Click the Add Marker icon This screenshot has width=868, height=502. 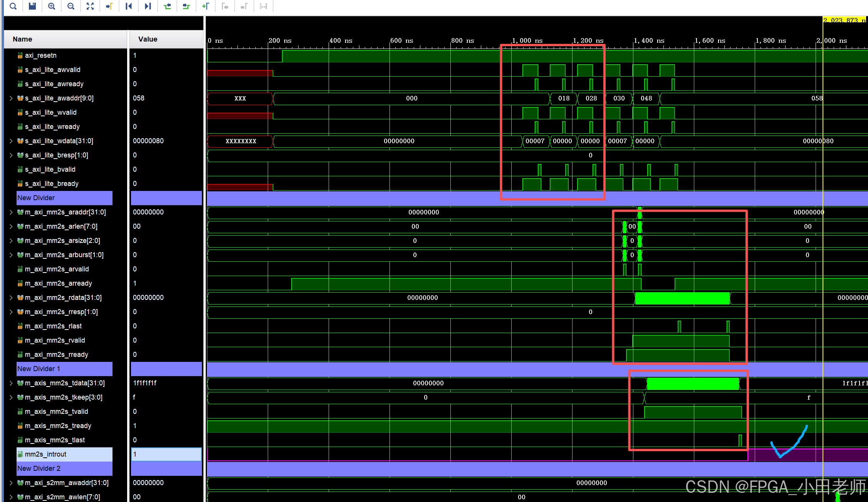coord(206,6)
